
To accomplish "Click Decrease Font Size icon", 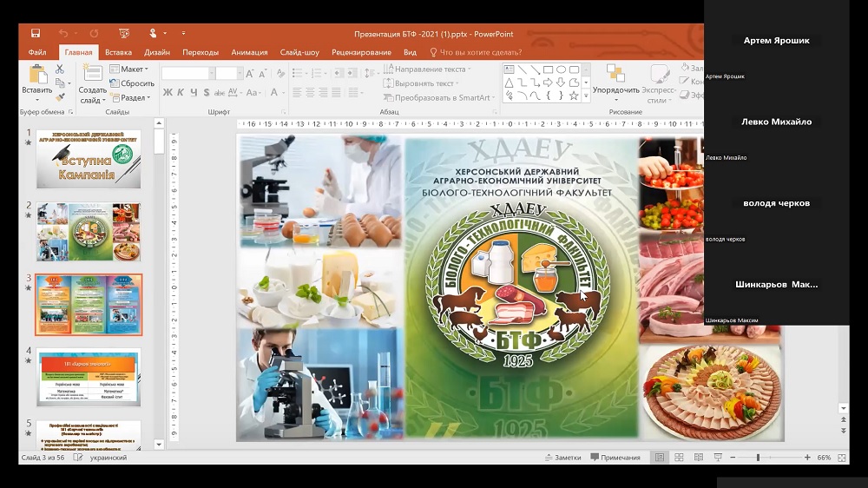I will coord(263,74).
